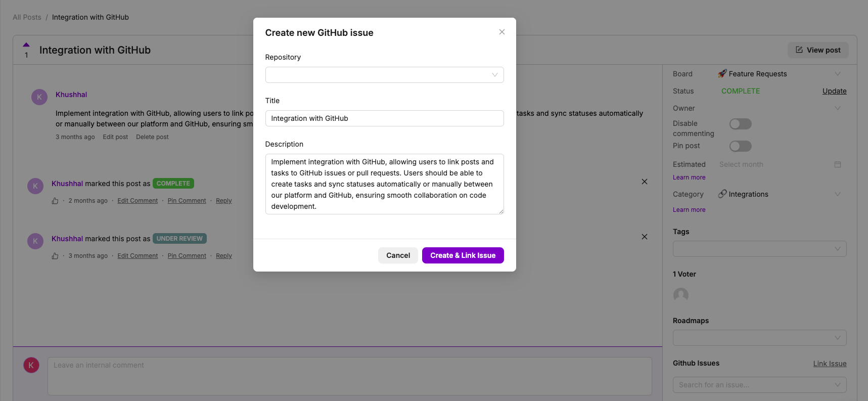The height and width of the screenshot is (401, 868).
Task: Open the Category Integrations dropdown
Action: pos(779,194)
